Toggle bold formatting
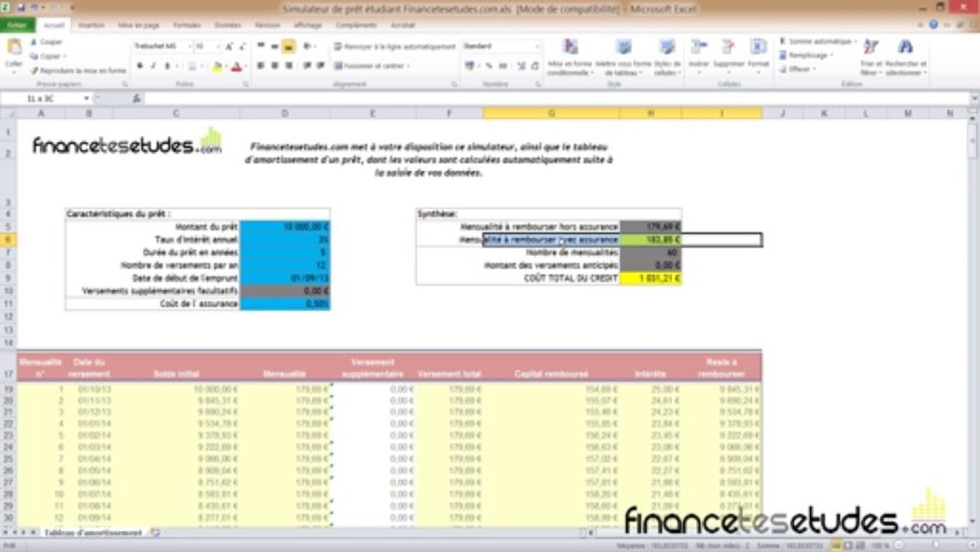The image size is (980, 552). click(140, 67)
